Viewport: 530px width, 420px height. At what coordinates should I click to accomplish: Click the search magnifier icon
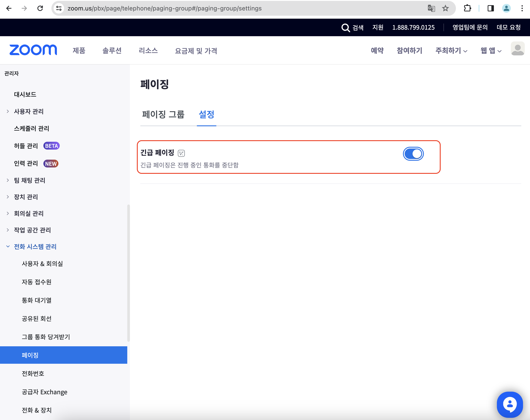(345, 27)
